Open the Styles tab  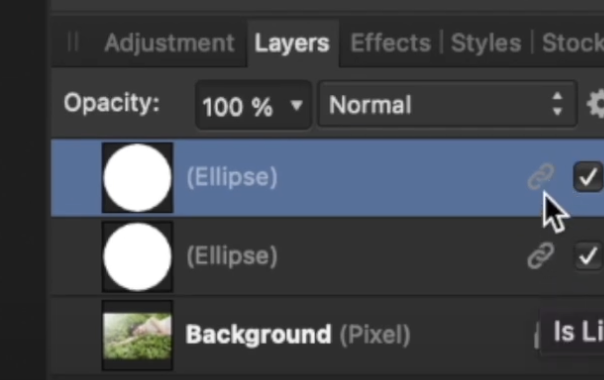click(x=486, y=42)
